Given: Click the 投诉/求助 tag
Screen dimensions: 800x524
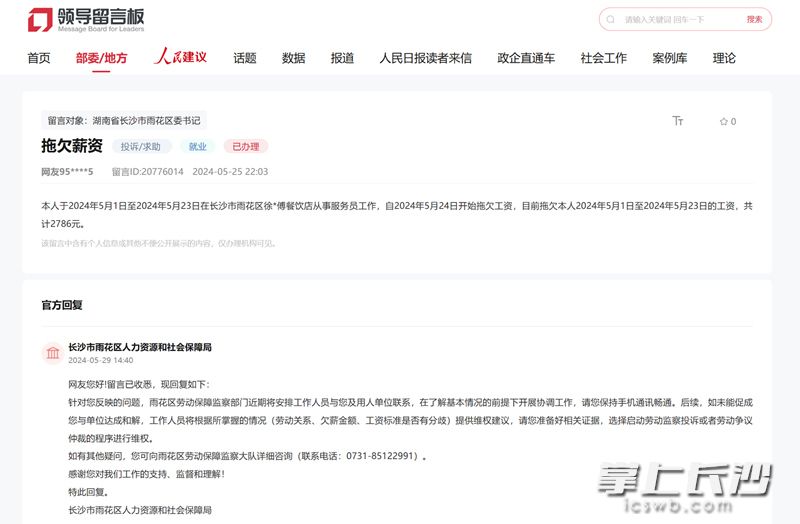Looking at the screenshot, I should (x=141, y=147).
